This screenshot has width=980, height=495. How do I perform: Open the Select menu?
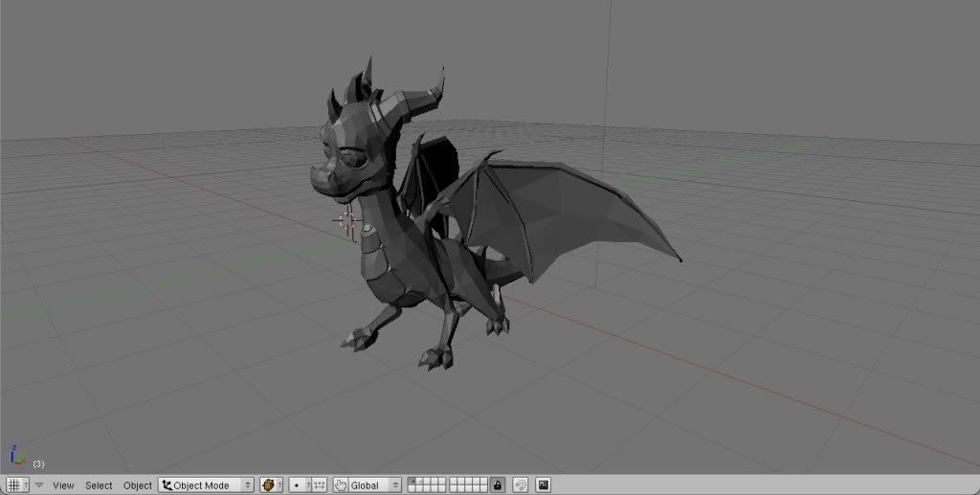pyautogui.click(x=99, y=485)
